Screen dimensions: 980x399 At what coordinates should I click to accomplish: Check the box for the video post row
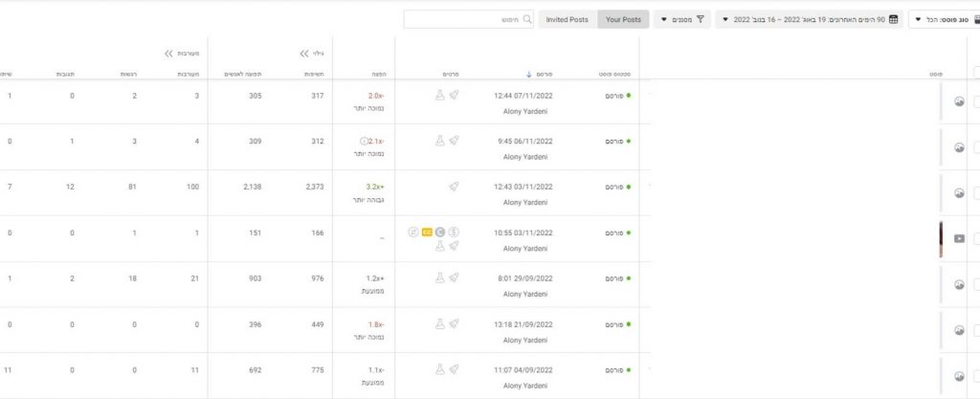976,238
